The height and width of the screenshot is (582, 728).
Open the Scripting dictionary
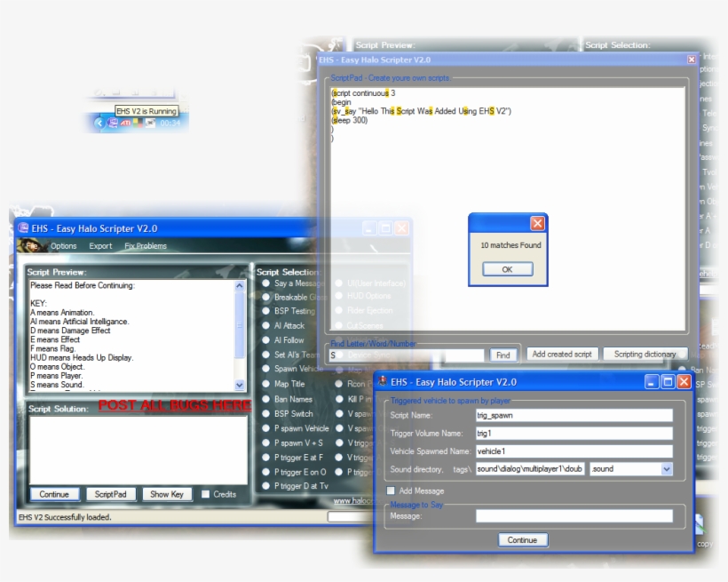tap(645, 353)
